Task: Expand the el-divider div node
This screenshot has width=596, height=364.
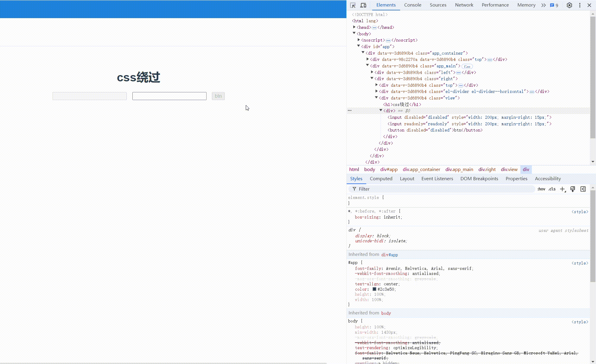Action: [x=376, y=91]
